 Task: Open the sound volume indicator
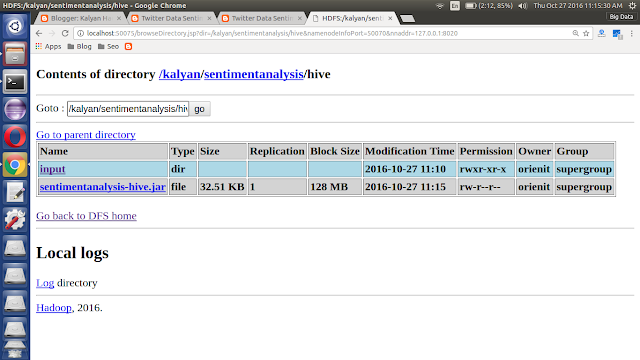pos(522,6)
